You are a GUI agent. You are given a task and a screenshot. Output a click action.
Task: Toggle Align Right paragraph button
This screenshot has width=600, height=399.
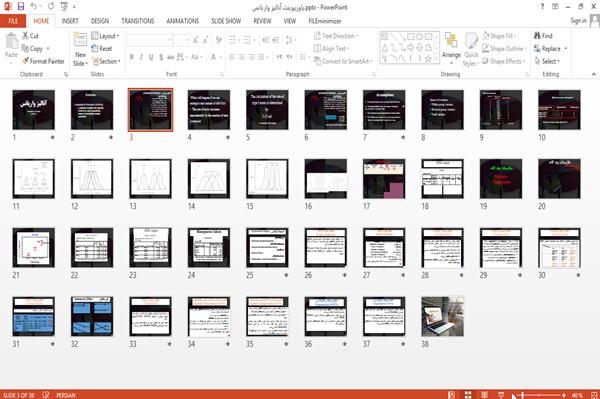pos(251,57)
